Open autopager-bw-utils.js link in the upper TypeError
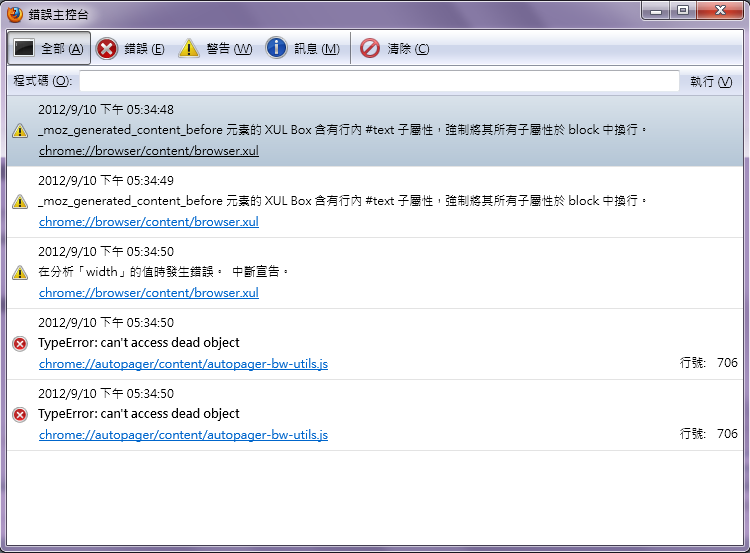 click(x=183, y=364)
